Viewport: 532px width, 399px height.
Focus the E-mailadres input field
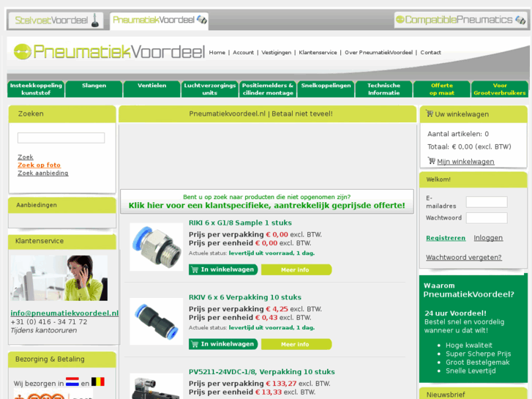click(x=487, y=202)
